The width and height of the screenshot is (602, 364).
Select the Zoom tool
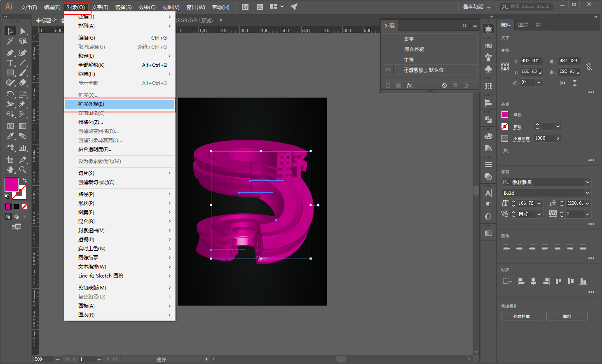(x=23, y=170)
